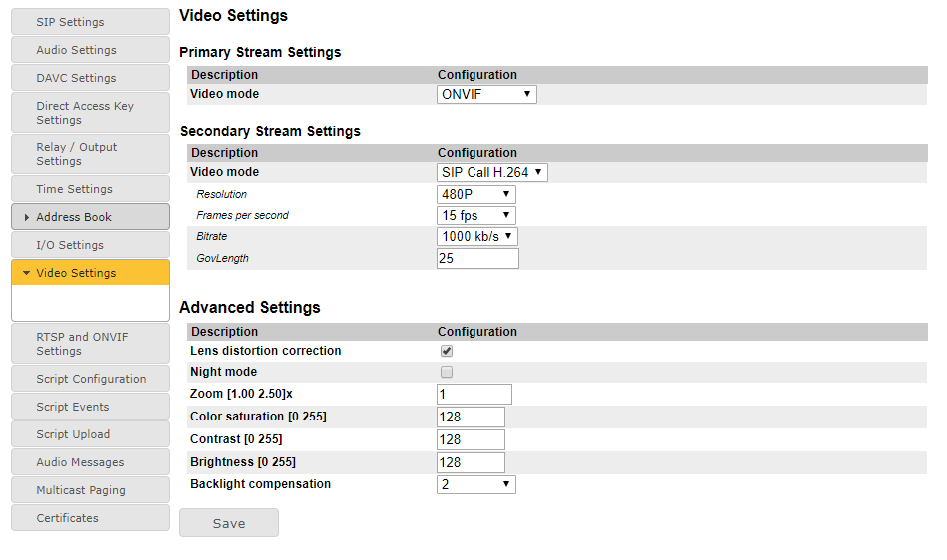Open the Resolution dropdown

(476, 194)
